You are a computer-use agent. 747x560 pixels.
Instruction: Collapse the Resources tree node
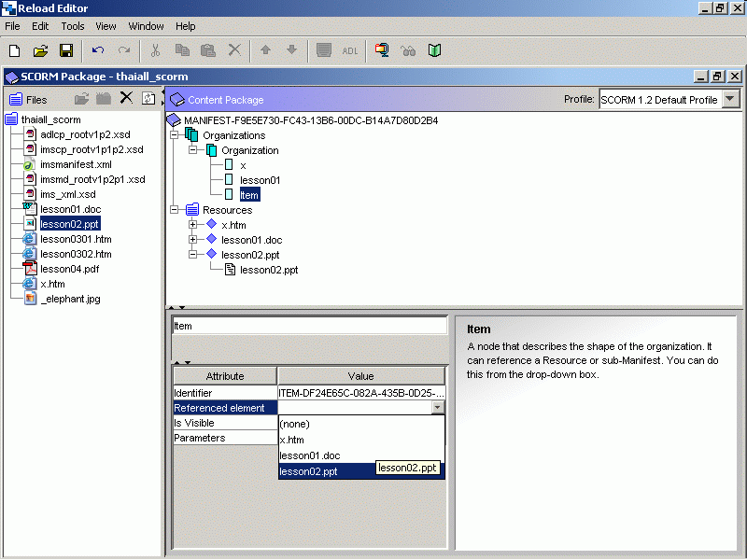click(175, 210)
